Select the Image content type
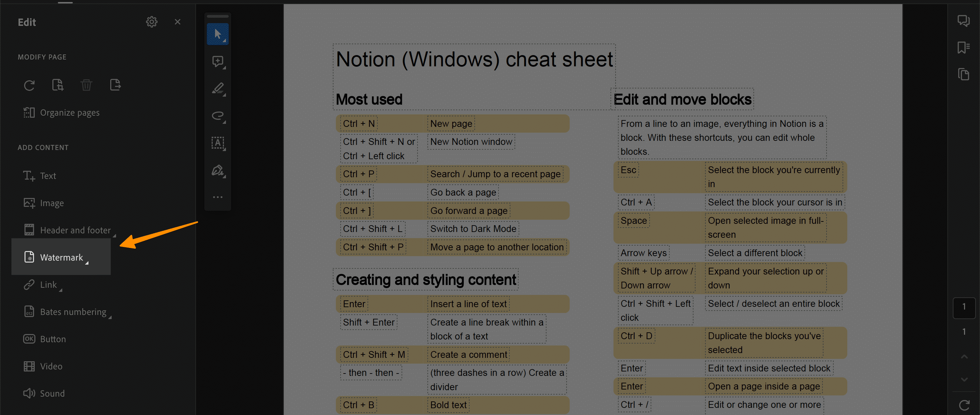The height and width of the screenshot is (415, 980). (52, 202)
